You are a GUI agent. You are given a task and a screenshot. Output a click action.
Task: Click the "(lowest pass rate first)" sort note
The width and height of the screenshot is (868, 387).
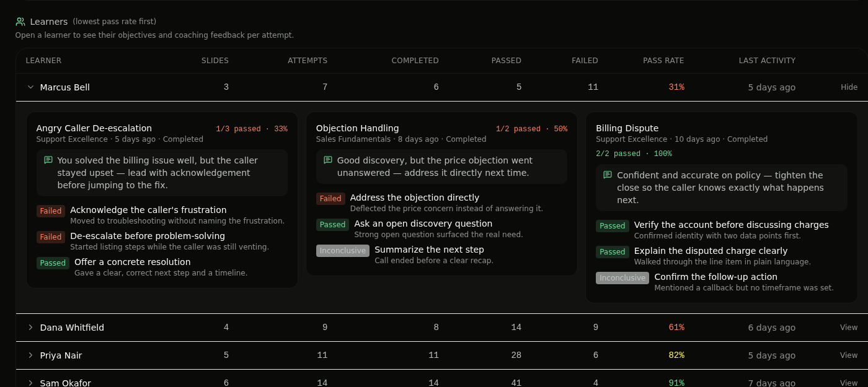[x=115, y=22]
